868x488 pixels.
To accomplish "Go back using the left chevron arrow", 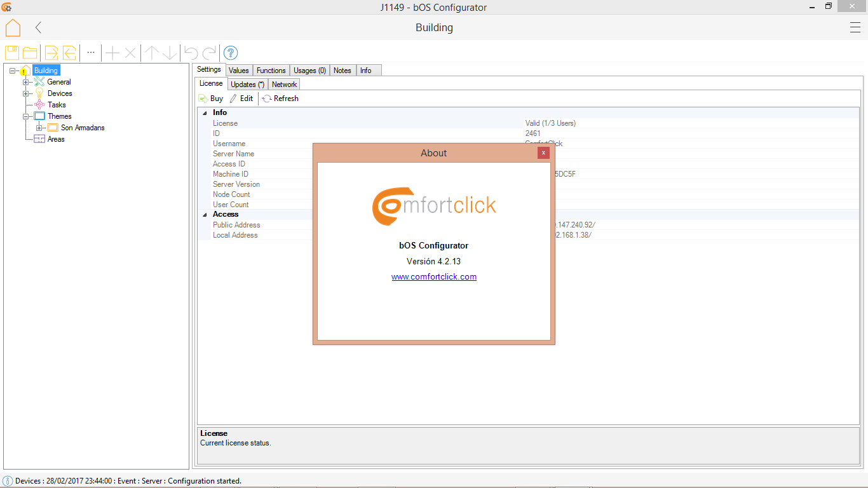I will coord(39,27).
